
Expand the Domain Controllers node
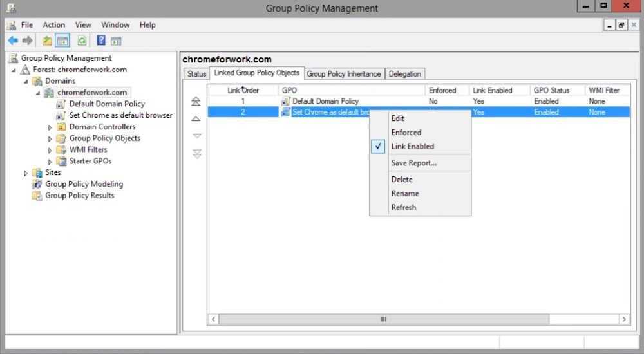tap(50, 127)
